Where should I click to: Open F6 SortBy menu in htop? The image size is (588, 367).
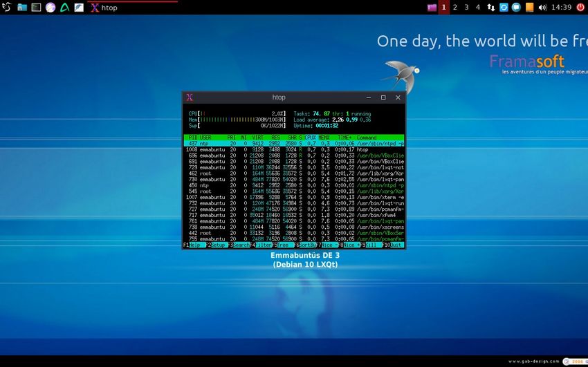point(305,245)
